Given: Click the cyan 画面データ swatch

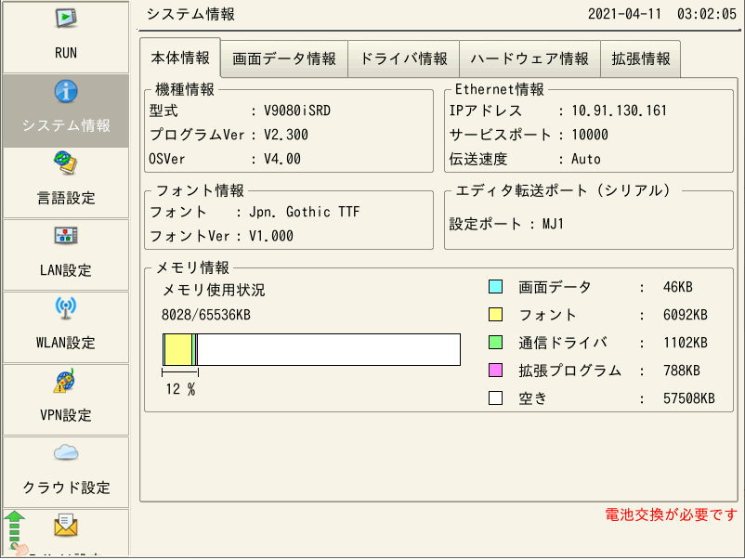Looking at the screenshot, I should [495, 287].
